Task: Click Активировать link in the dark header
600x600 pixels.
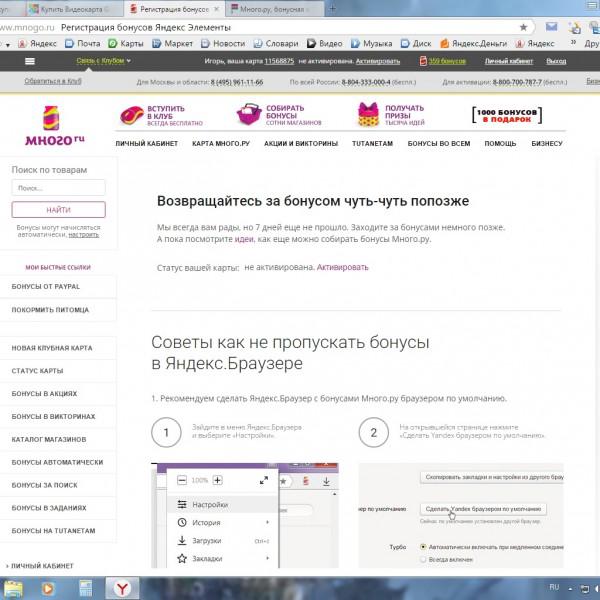Action: (x=378, y=61)
